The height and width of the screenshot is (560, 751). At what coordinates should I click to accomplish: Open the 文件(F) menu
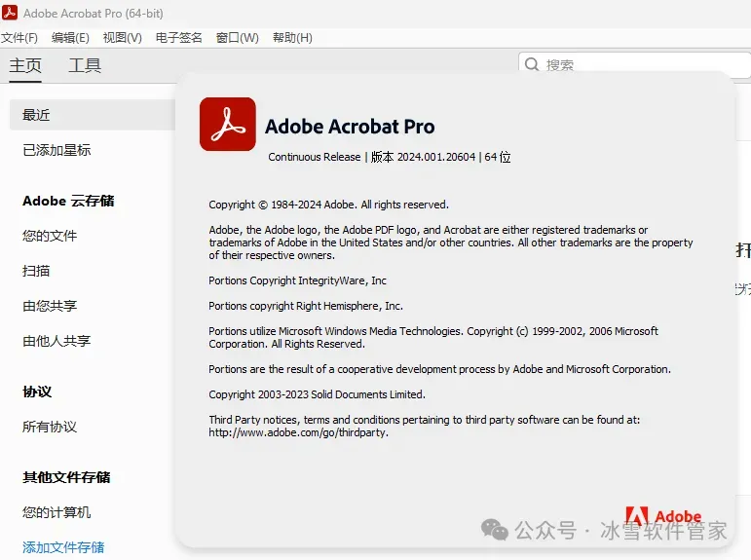tap(19, 38)
